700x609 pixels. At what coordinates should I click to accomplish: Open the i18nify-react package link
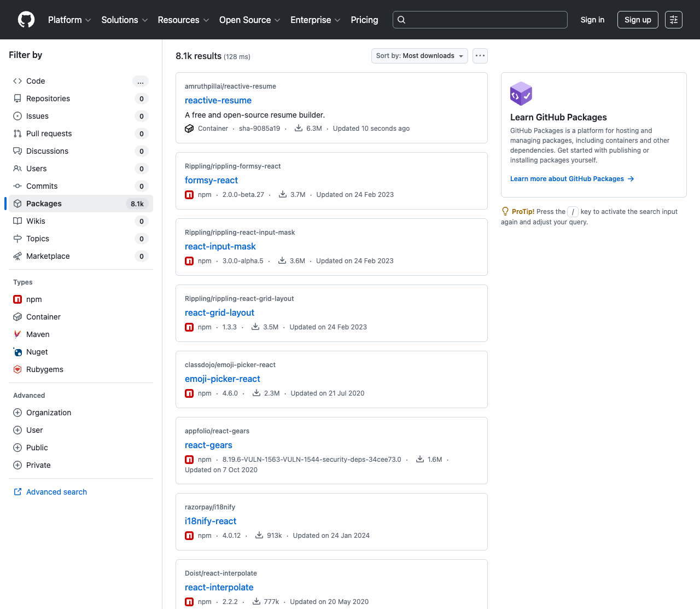pos(211,521)
